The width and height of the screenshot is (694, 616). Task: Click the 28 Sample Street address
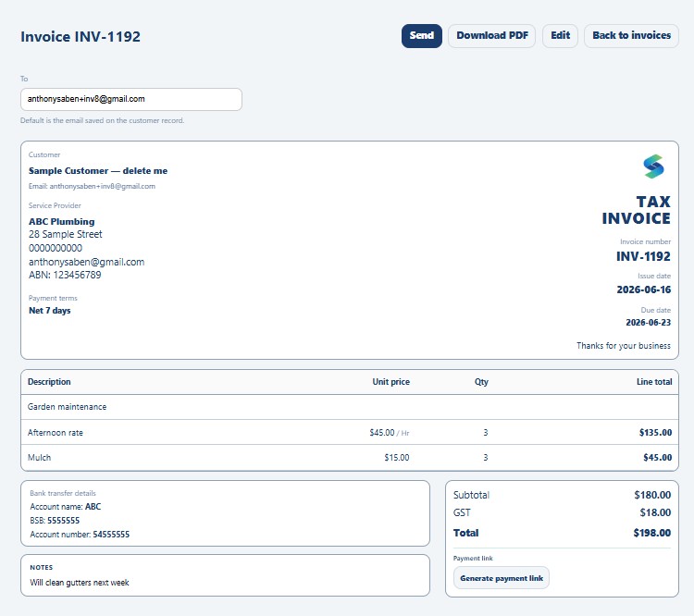(66, 234)
